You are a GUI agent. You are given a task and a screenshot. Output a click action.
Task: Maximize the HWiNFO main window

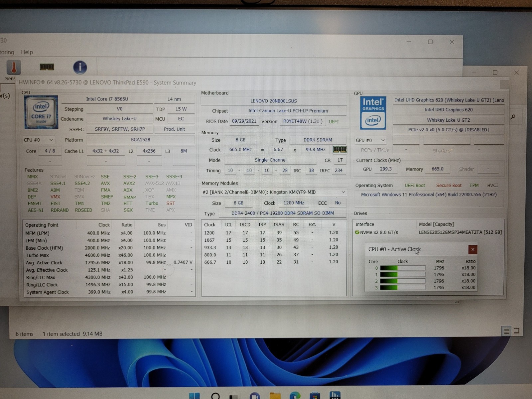tap(430, 42)
